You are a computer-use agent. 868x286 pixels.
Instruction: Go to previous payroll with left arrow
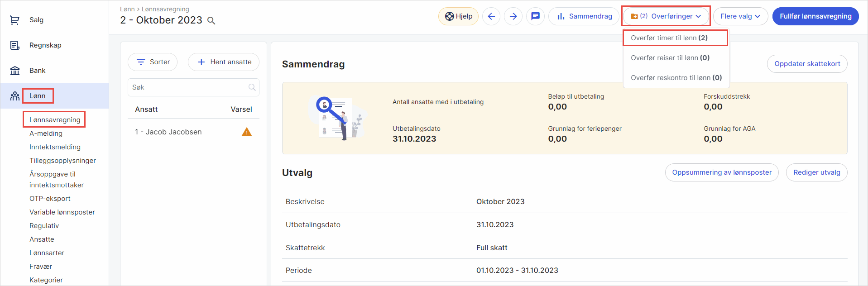pos(491,16)
